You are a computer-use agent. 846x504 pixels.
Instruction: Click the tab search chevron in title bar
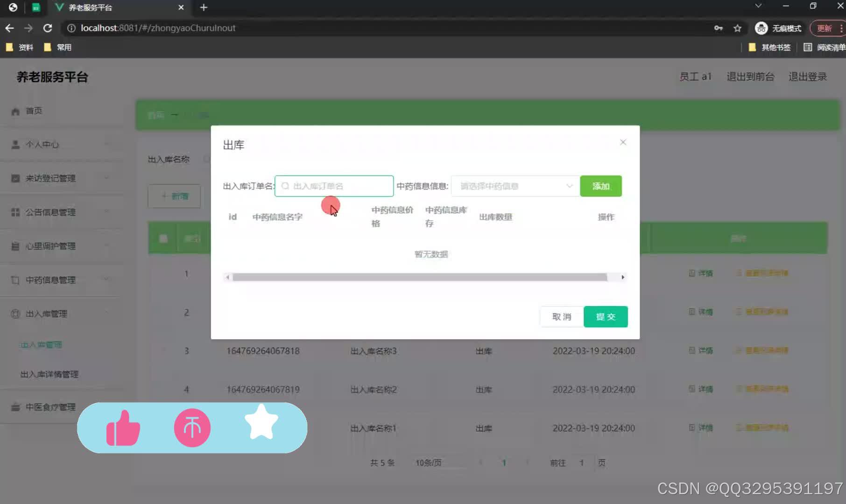[x=758, y=6]
